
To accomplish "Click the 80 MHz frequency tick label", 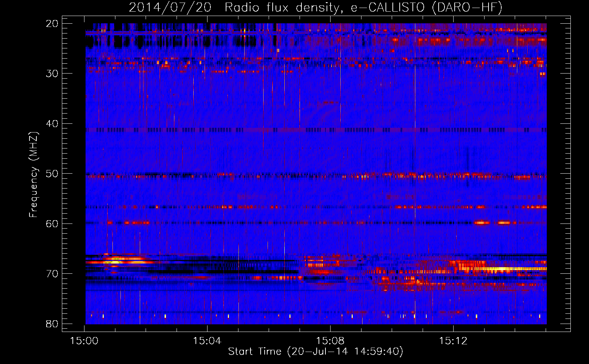I will [x=52, y=324].
